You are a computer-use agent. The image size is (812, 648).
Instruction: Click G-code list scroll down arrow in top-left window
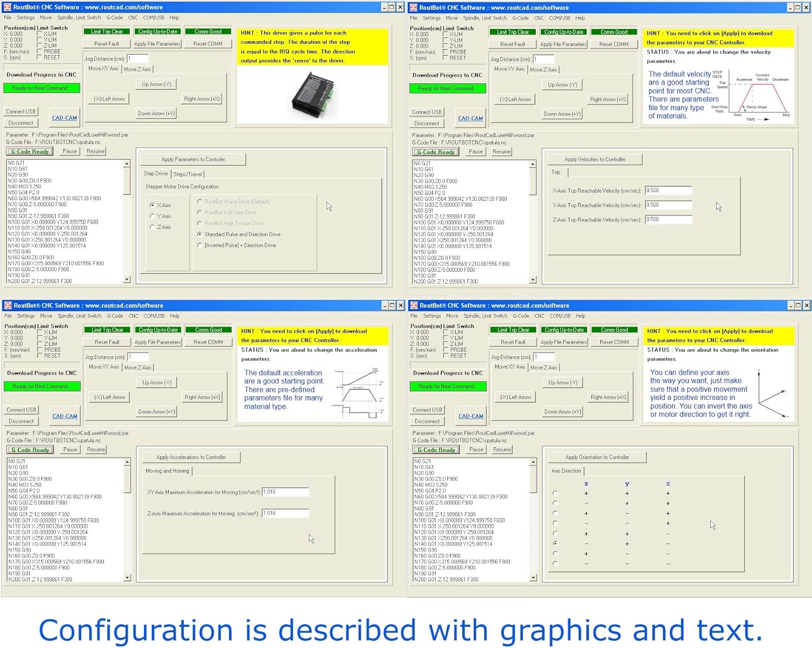pos(127,279)
